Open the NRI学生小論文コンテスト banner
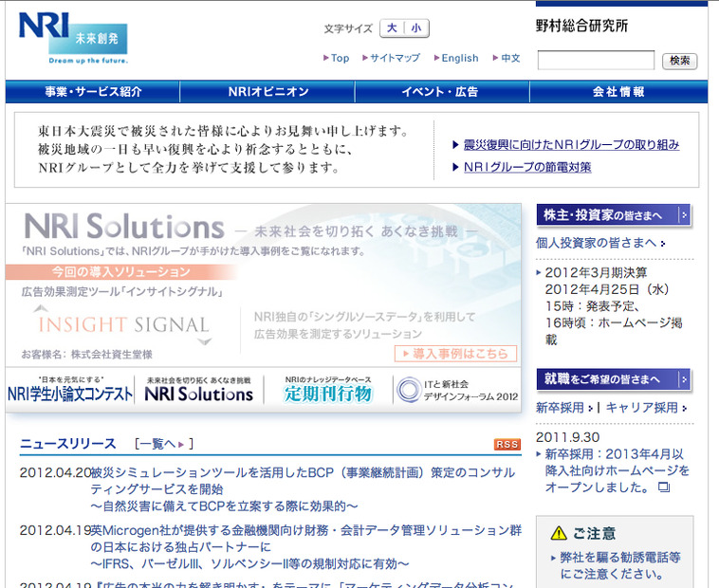The image size is (719, 588). point(69,390)
